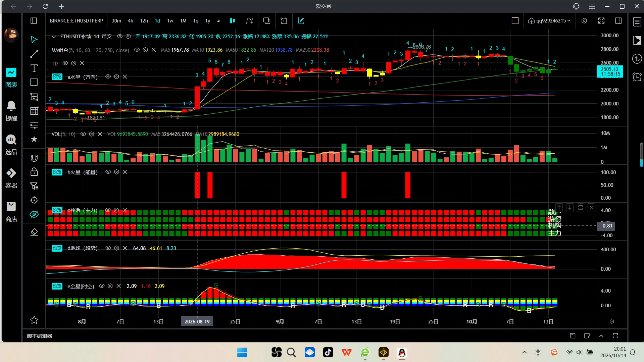
Task: Select the text annotation tool
Action: point(34,68)
